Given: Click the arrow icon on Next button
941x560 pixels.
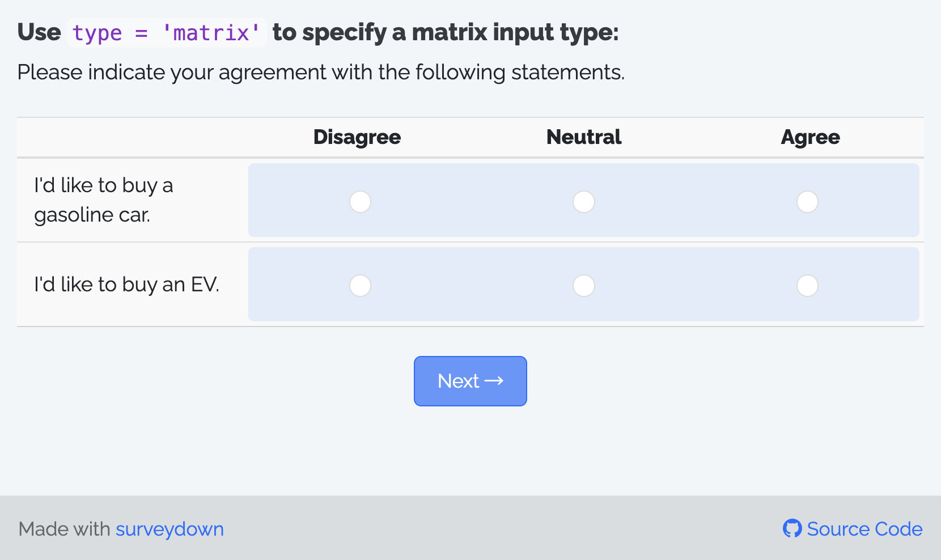Looking at the screenshot, I should (494, 381).
